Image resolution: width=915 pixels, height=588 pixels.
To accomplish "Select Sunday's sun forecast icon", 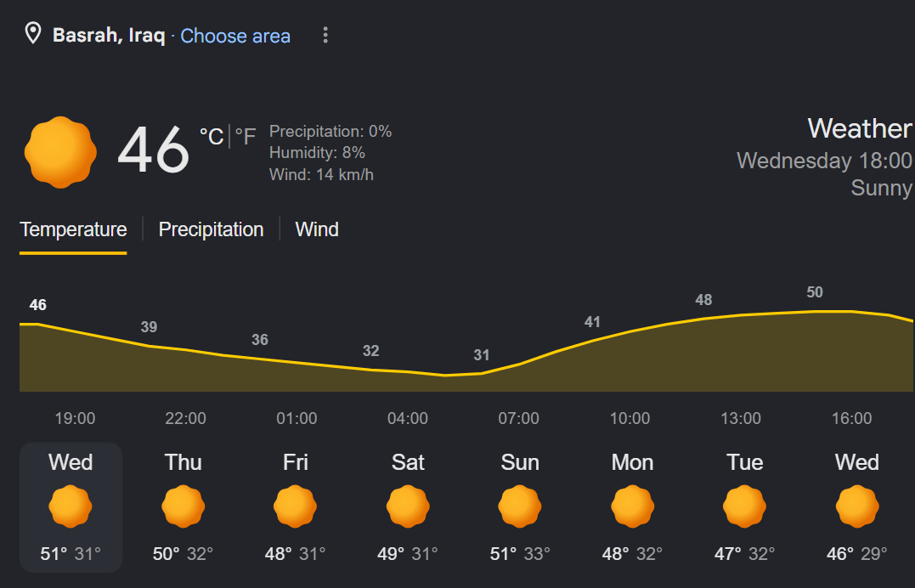I will (520, 506).
